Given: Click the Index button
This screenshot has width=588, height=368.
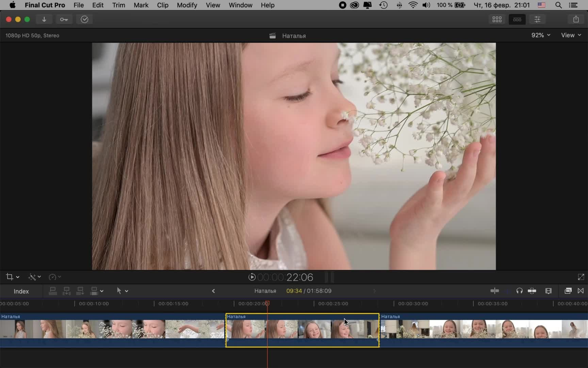Looking at the screenshot, I should [21, 291].
